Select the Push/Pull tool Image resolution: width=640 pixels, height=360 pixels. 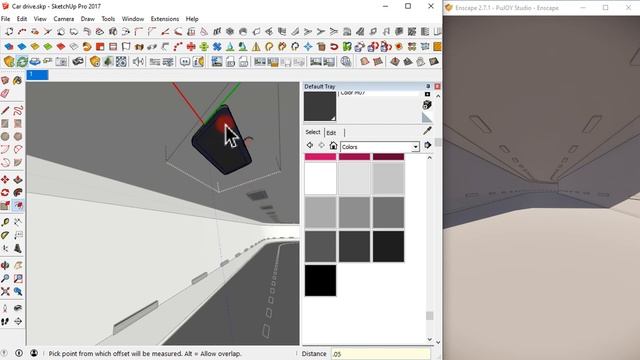click(18, 180)
